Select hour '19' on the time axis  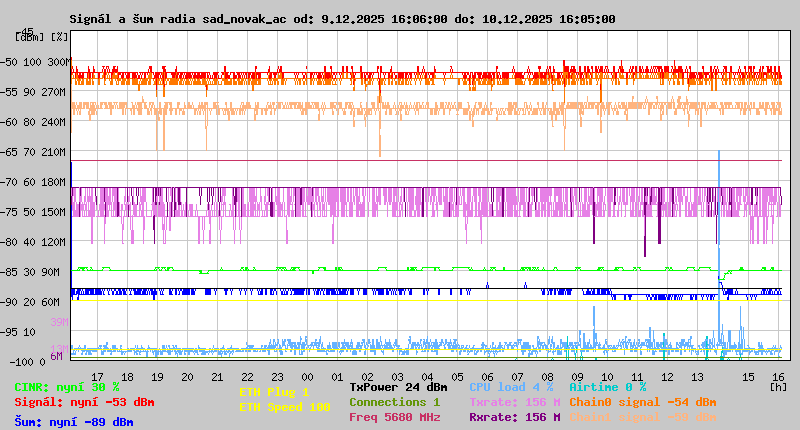coord(157,377)
